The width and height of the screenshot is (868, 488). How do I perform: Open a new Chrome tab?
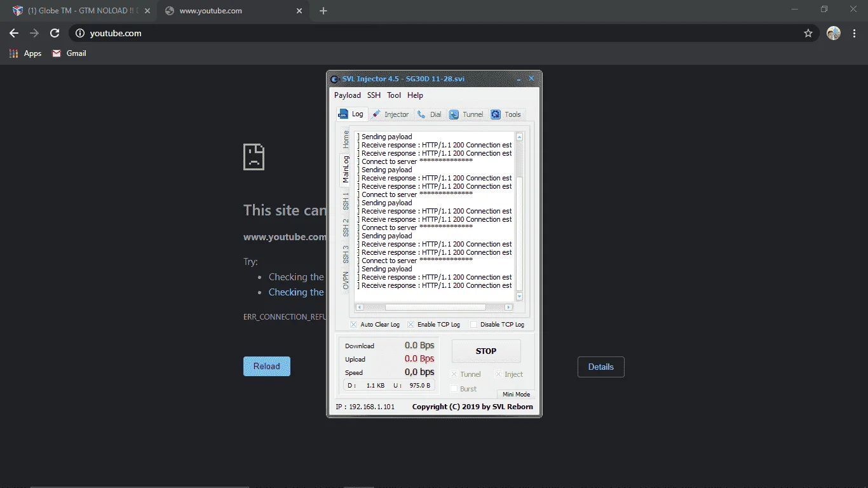(323, 11)
